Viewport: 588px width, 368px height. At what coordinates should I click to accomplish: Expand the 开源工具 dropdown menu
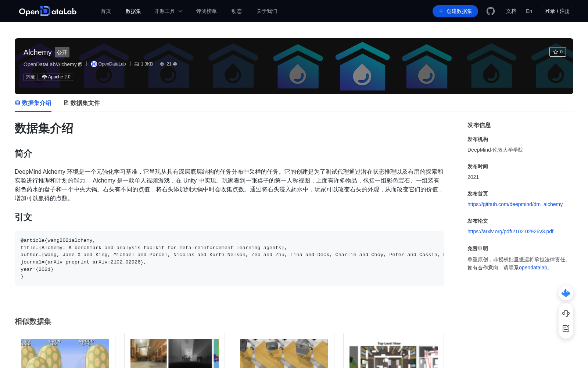click(168, 11)
